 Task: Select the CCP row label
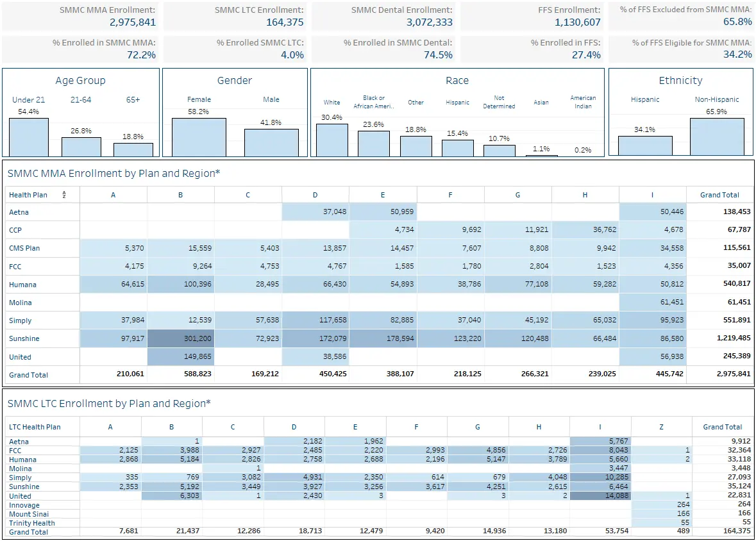point(15,230)
